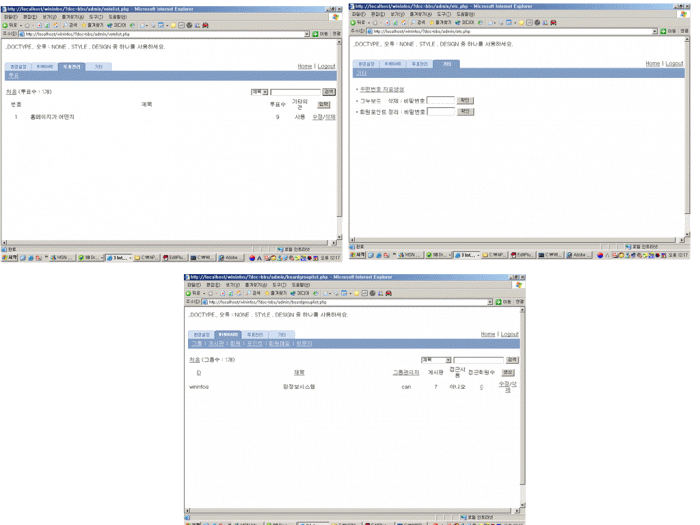Click the Media toolbar icon in boardgrouplist.php window
700x525 pixels.
point(300,293)
